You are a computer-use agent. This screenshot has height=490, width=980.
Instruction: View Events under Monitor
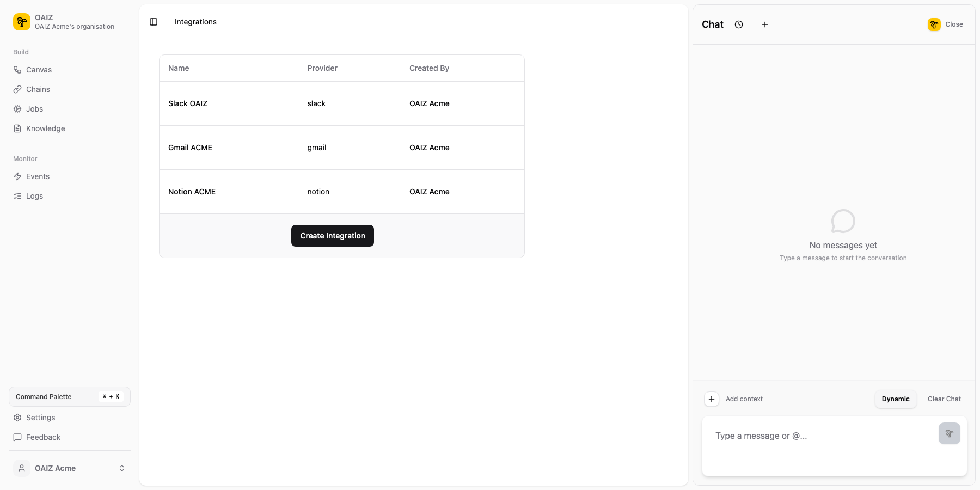[38, 176]
